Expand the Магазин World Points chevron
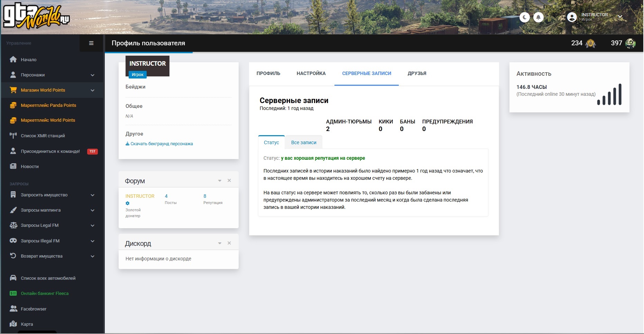Viewport: 644px width, 334px height. 92,90
